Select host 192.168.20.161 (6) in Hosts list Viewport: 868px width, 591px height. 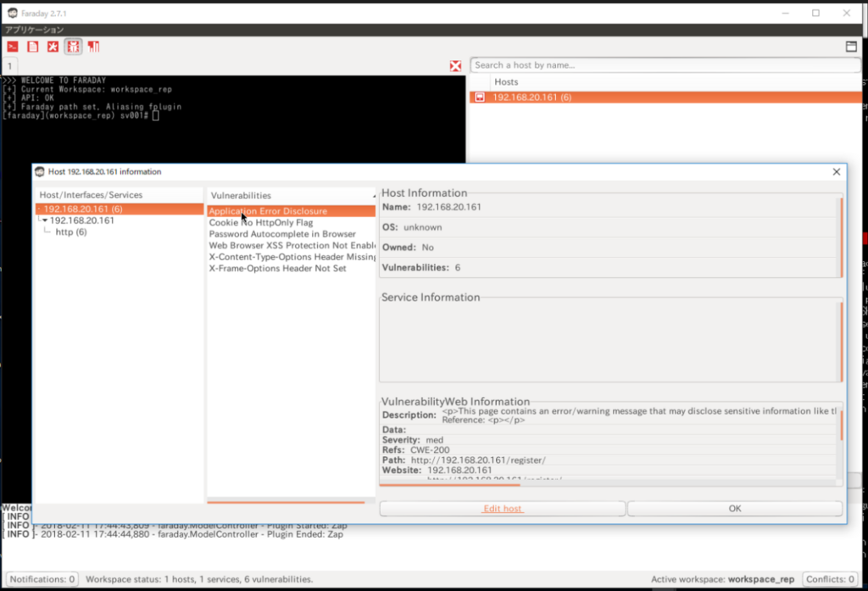[666, 97]
